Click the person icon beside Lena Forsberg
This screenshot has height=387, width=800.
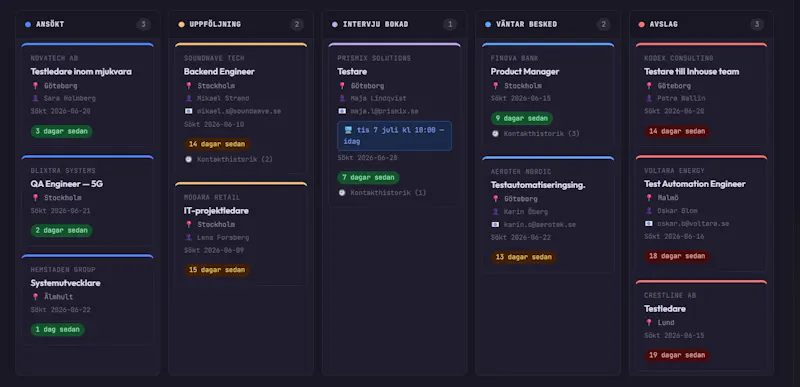(189, 238)
